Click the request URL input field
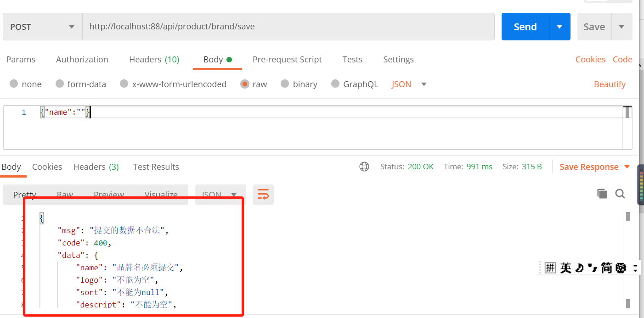Image resolution: width=644 pixels, height=318 pixels. pyautogui.click(x=288, y=27)
